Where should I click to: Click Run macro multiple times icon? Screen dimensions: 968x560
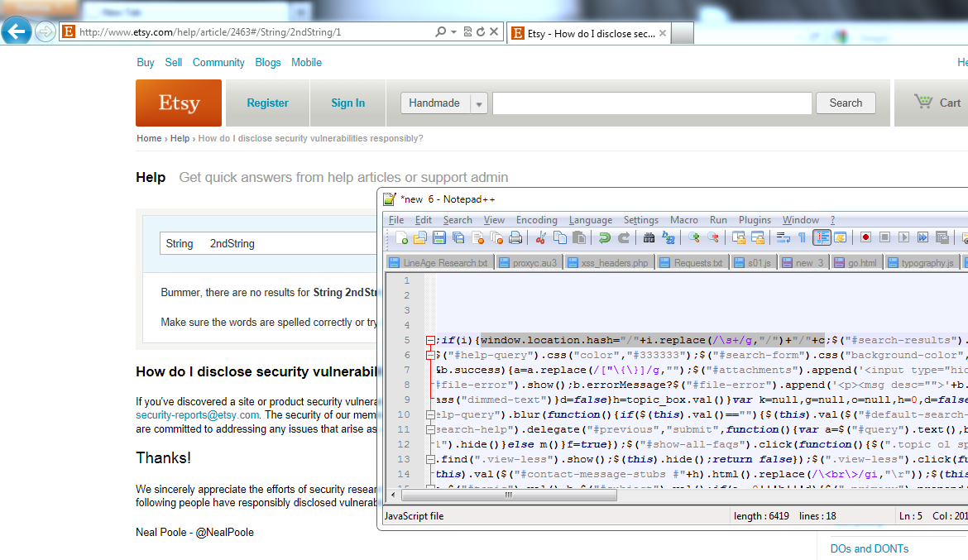tap(923, 237)
